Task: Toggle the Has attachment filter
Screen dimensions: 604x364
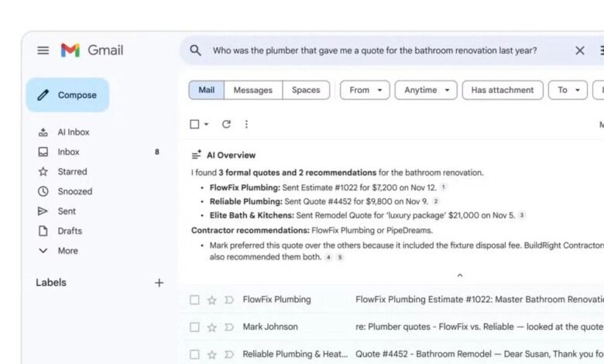Action: tap(503, 90)
